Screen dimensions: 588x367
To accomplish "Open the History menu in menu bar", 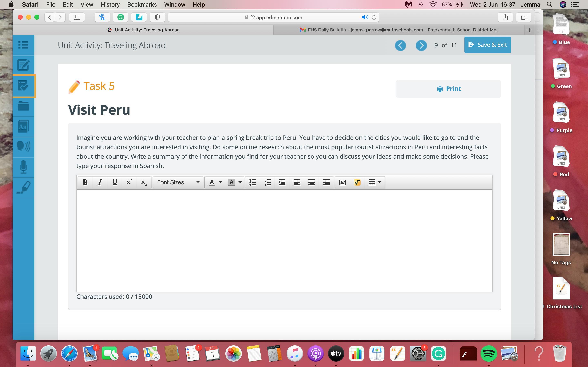I will [110, 5].
